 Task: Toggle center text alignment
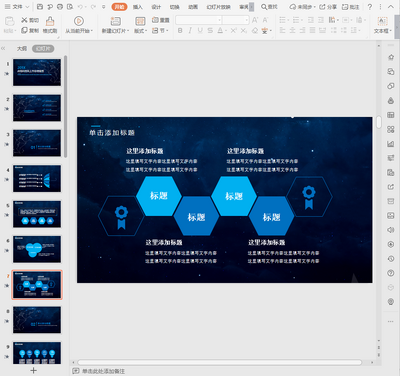292,30
